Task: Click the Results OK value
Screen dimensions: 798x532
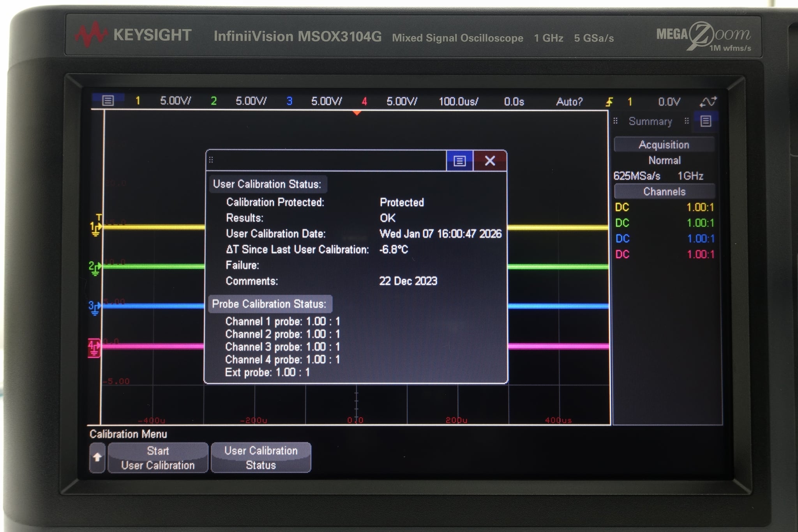Action: pos(388,218)
